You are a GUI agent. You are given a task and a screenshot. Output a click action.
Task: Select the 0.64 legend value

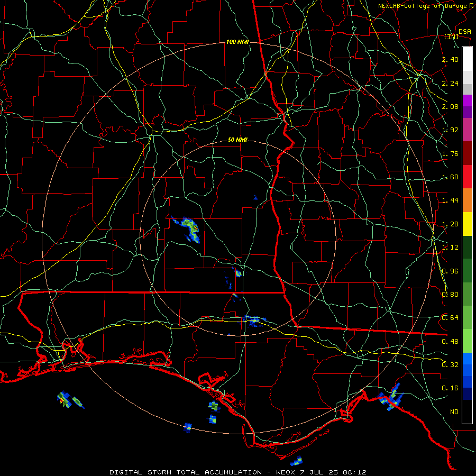click(x=450, y=318)
